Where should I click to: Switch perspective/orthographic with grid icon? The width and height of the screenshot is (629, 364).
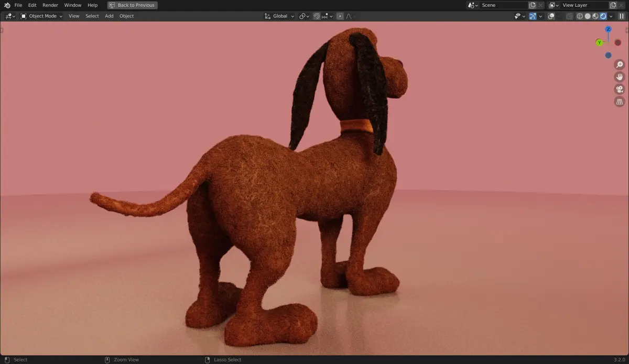620,102
